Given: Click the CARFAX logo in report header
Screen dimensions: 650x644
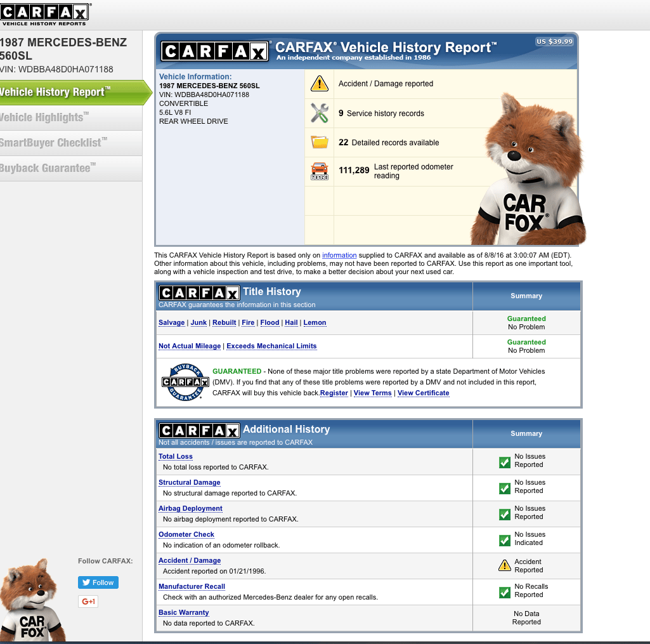Looking at the screenshot, I should [215, 51].
